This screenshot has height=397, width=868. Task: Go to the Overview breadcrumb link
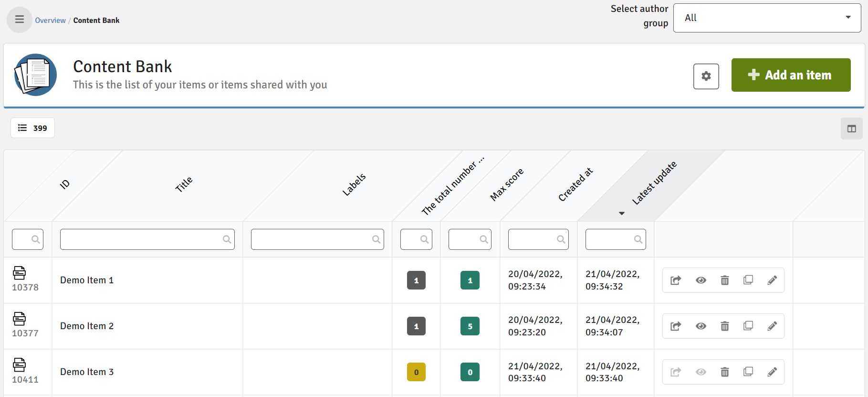pos(50,21)
